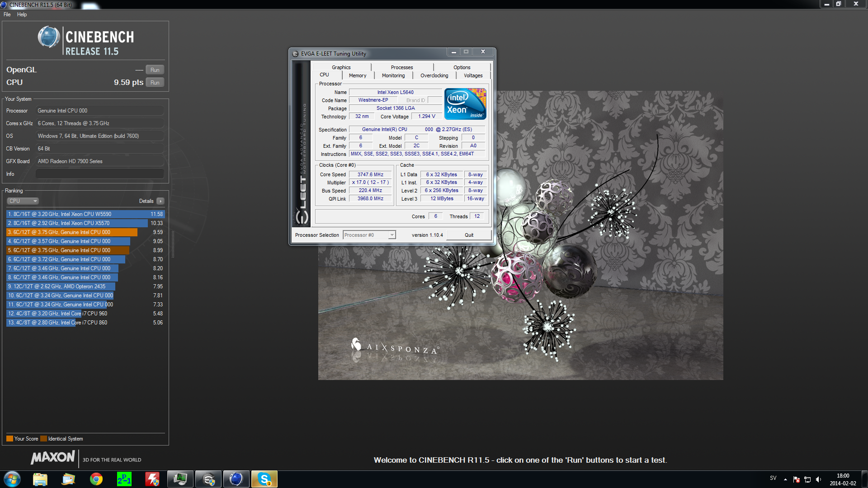Viewport: 868px width, 488px height.
Task: Switch to the system monitor taskbar window
Action: pos(180,479)
